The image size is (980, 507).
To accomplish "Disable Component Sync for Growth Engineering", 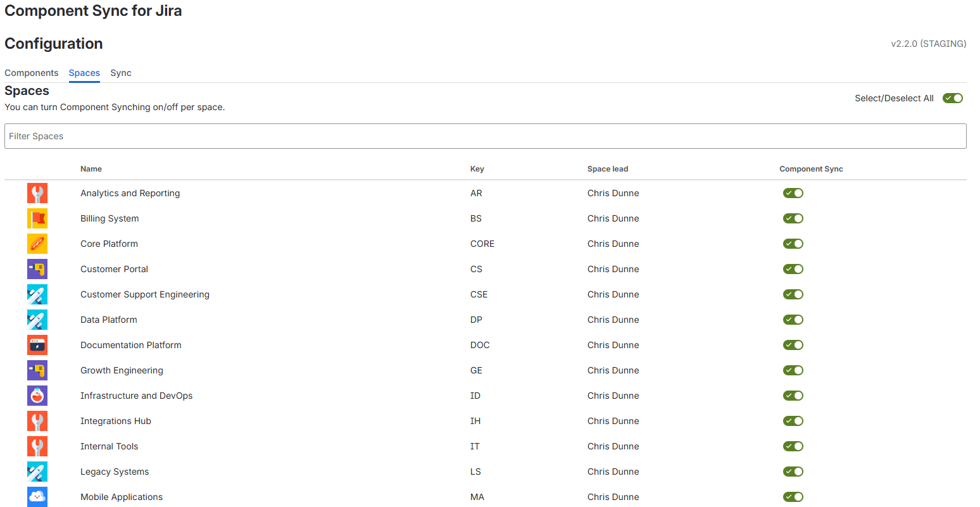I will coord(793,370).
